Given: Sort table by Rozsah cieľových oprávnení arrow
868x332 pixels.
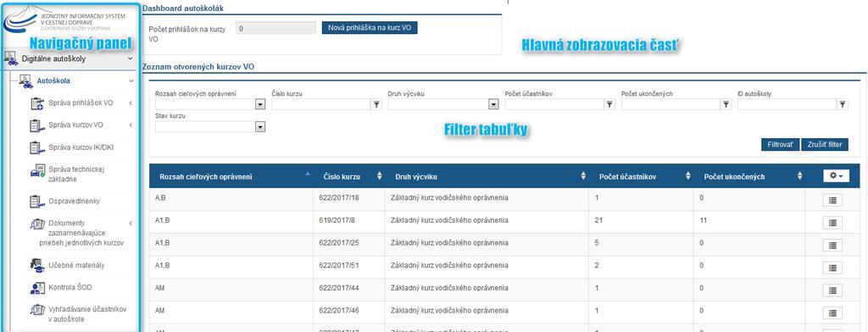Looking at the screenshot, I should tap(308, 174).
